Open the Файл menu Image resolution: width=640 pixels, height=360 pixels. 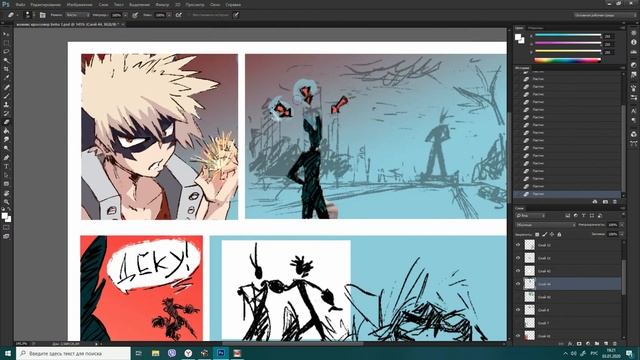(x=20, y=5)
